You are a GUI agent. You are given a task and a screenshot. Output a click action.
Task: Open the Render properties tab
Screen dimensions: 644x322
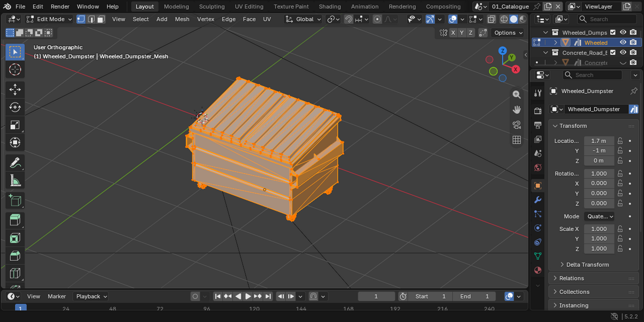(x=538, y=111)
